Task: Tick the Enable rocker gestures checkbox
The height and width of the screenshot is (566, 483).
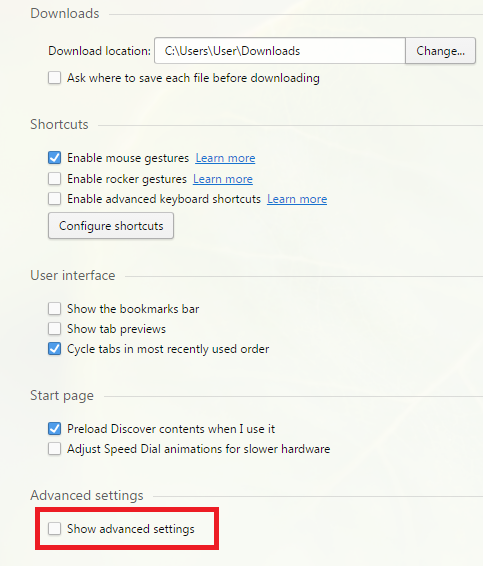Action: 55,178
